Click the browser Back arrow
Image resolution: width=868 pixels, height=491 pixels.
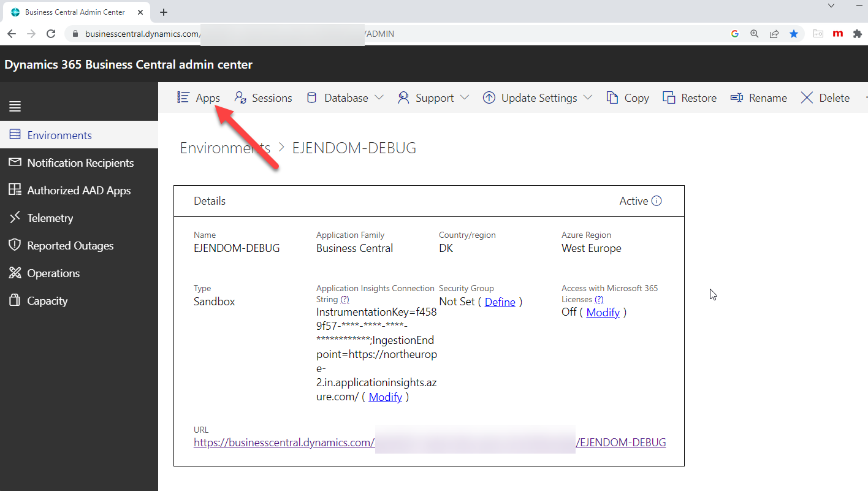coord(12,34)
